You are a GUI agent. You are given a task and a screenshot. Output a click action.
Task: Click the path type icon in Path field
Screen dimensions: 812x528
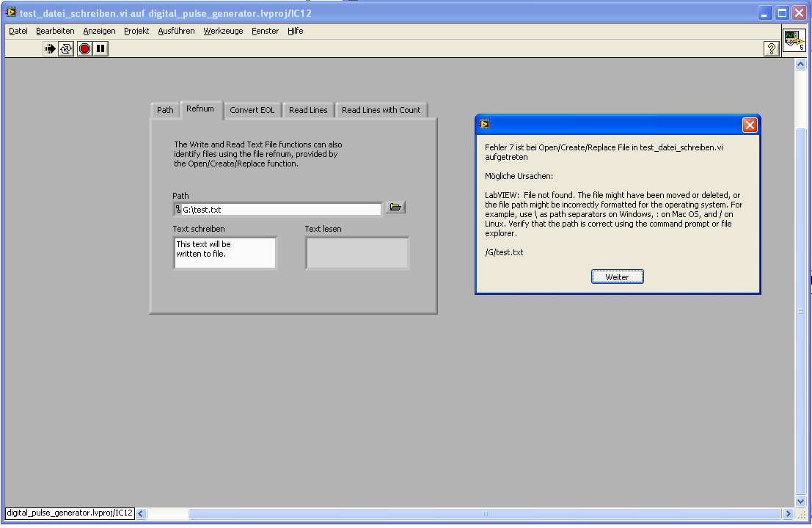point(178,210)
